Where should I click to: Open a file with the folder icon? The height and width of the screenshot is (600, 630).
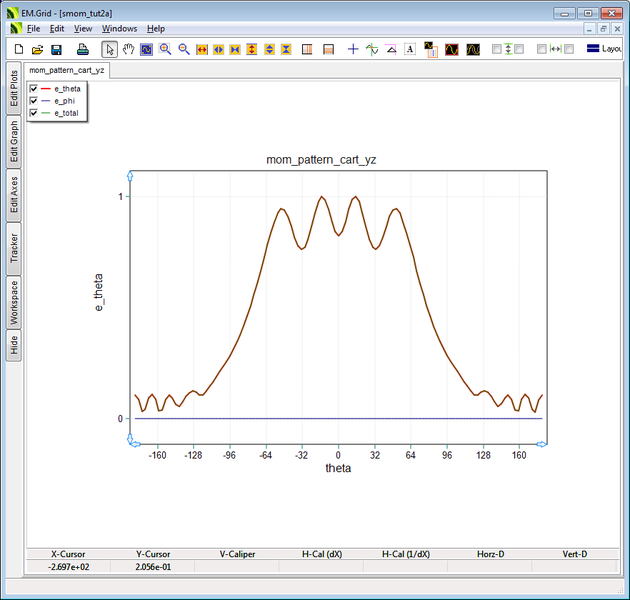(x=37, y=49)
